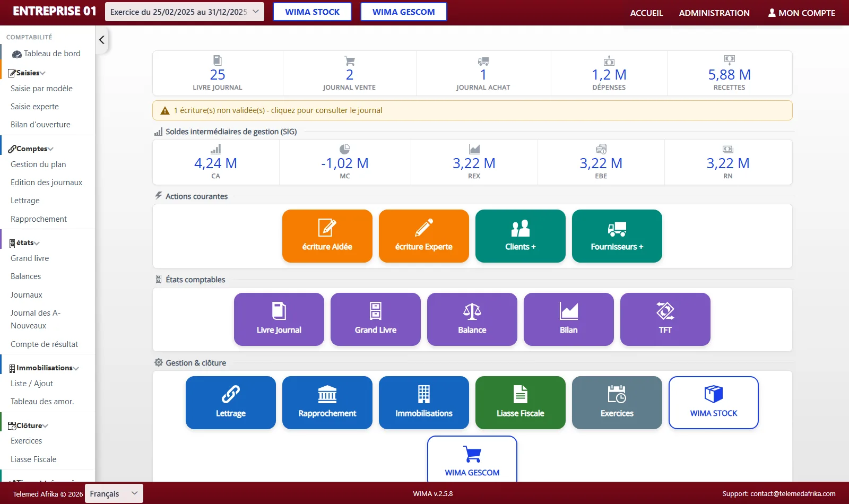Open the Liasse Fiscale green tile

521,403
